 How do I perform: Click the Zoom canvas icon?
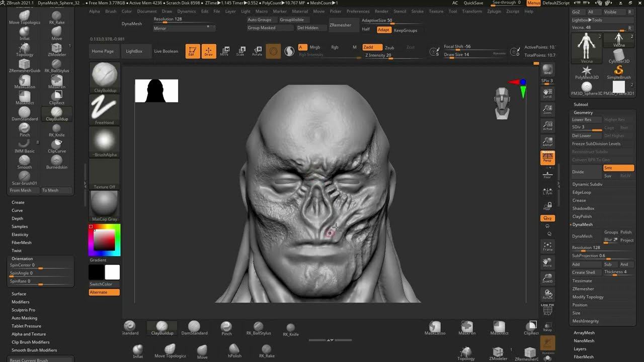click(x=547, y=110)
